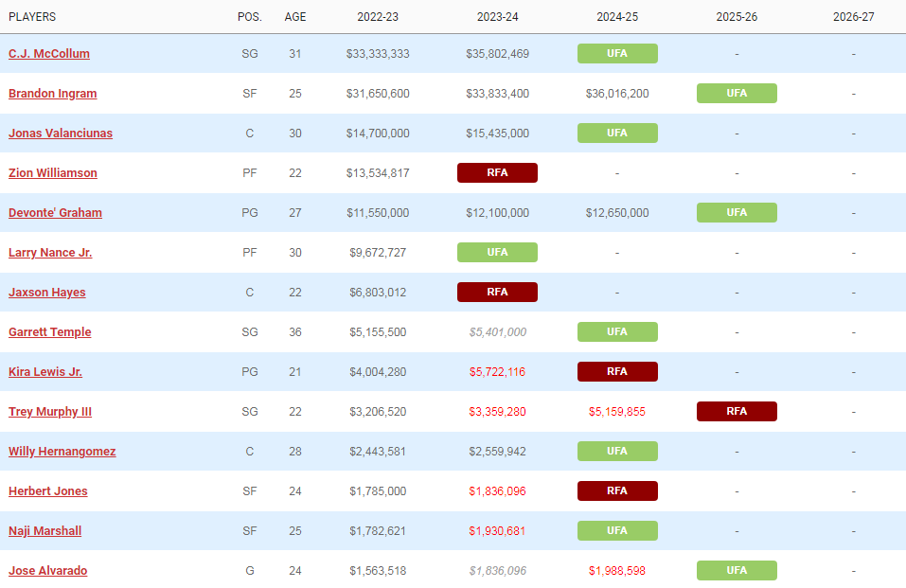Select the $6,803,012 salary cell
The height and width of the screenshot is (588, 906).
point(378,293)
